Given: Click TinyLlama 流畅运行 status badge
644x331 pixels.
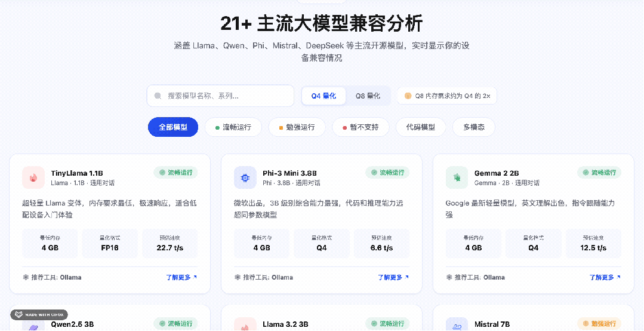Looking at the screenshot, I should 176,172.
